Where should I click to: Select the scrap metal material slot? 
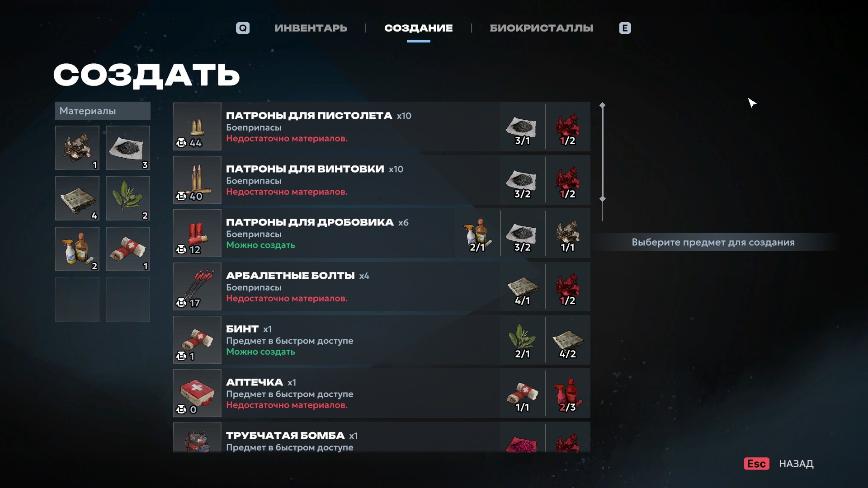click(77, 148)
